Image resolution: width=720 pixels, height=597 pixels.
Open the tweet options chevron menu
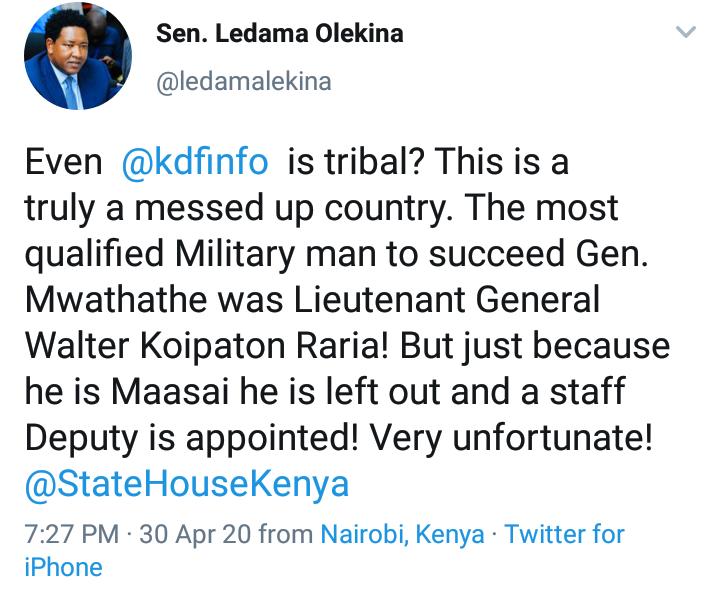[x=686, y=33]
